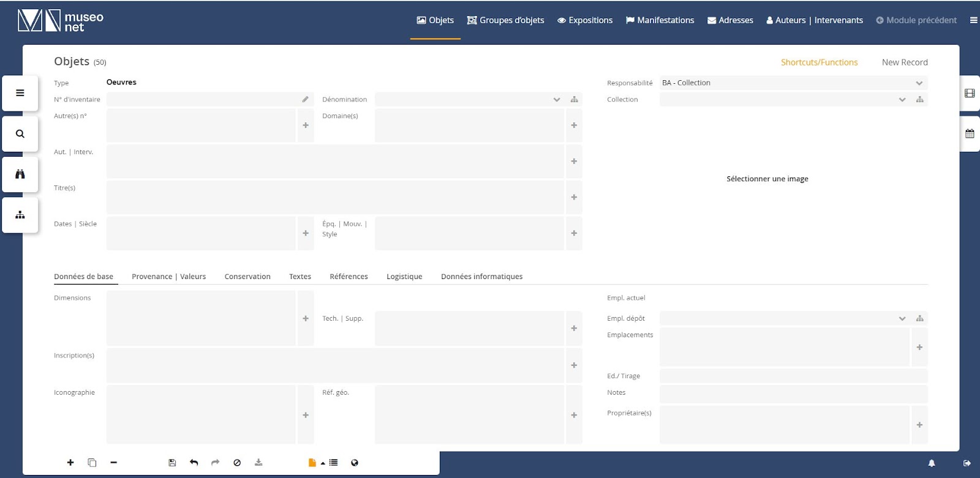The width and height of the screenshot is (980, 478).
Task: Click the N° d'inventaire input field
Action: pyautogui.click(x=202, y=99)
